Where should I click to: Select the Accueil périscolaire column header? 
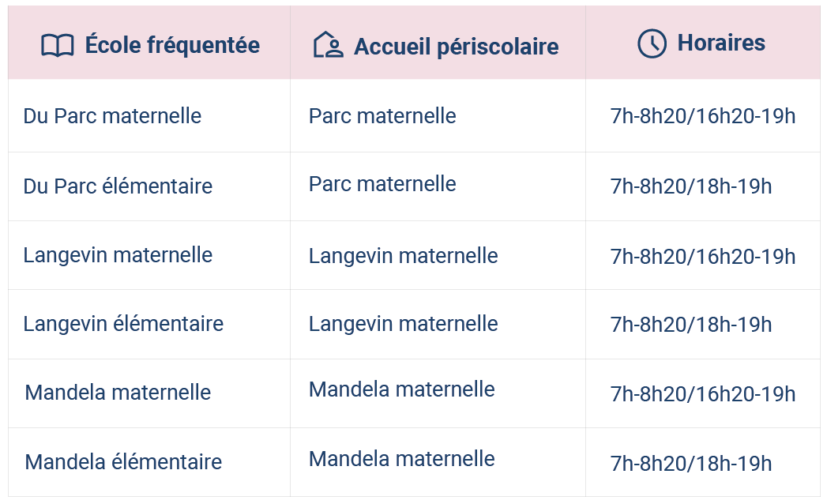click(457, 47)
